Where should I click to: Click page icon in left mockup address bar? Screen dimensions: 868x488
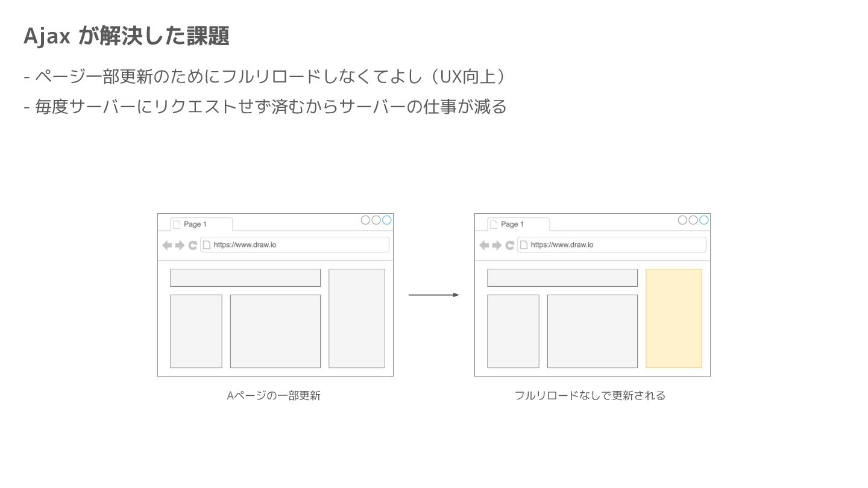(x=207, y=245)
